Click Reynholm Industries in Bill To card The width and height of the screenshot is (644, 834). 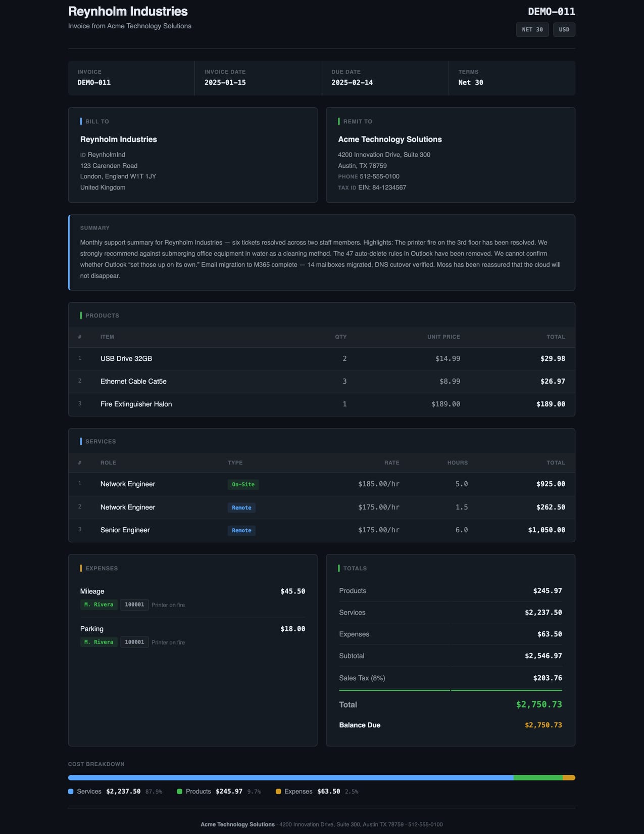119,140
